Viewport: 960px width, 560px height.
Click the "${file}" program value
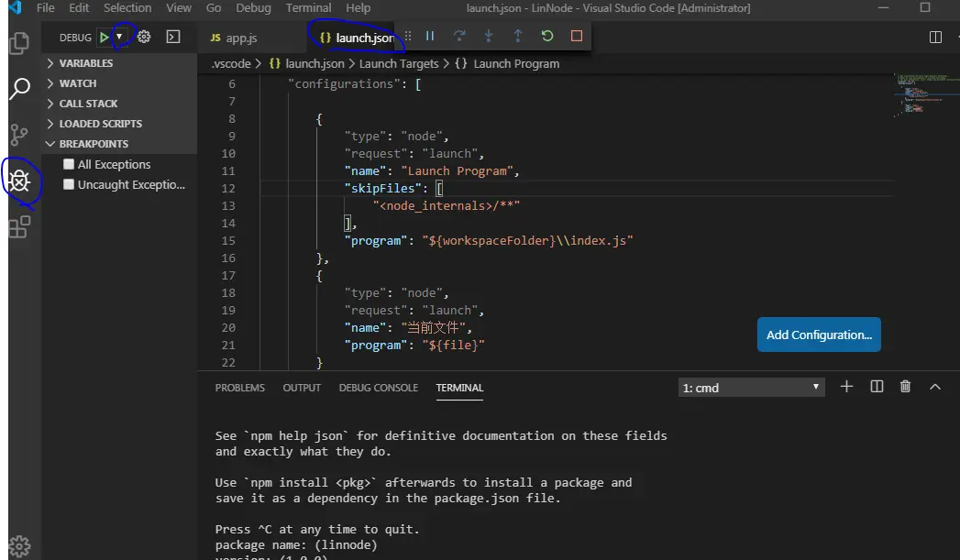tap(453, 346)
